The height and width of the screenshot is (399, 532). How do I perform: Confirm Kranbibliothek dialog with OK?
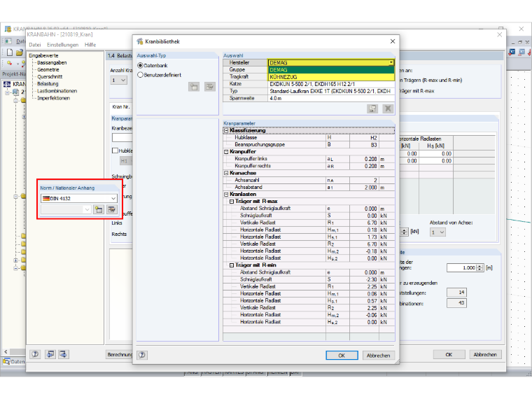[342, 355]
